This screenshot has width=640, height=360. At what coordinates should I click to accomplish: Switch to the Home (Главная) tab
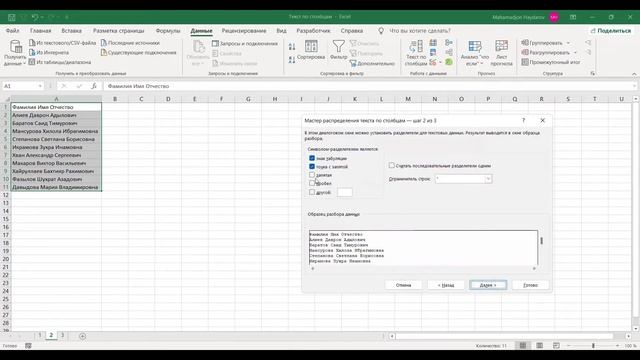[40, 31]
